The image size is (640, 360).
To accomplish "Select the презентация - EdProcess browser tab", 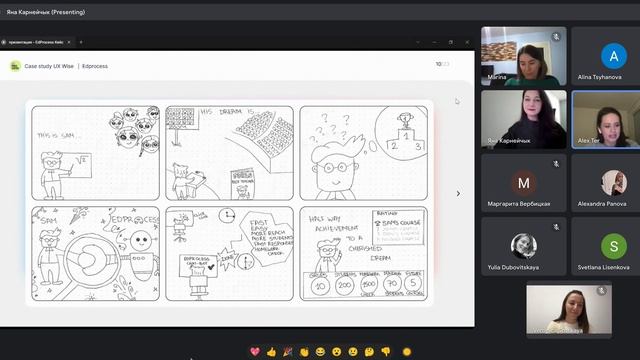I will point(36,42).
